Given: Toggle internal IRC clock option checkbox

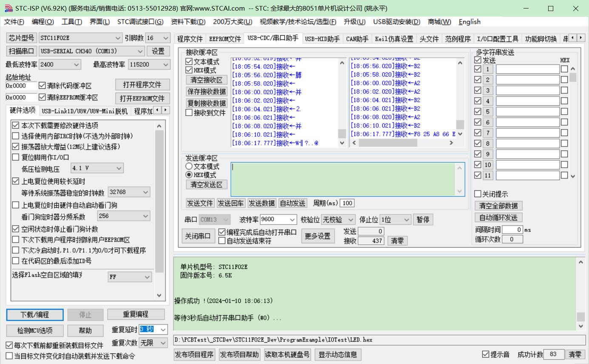Looking at the screenshot, I should (16, 136).
